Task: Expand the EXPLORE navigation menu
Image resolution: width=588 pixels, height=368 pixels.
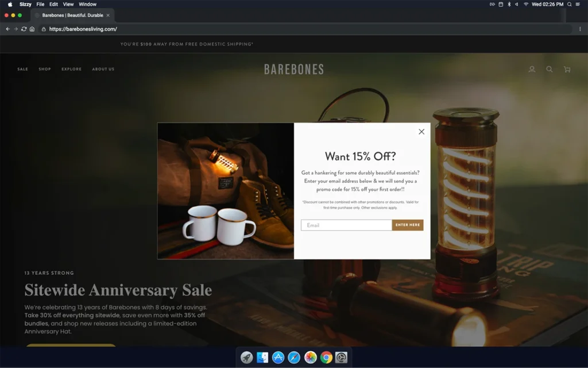Action: (x=72, y=69)
